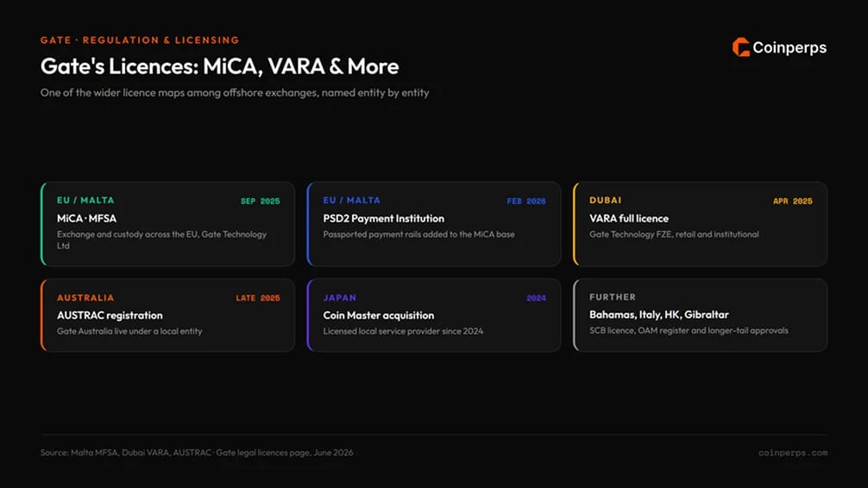Click the 'FEB 2026' date label
The width and height of the screenshot is (868, 488).
tap(526, 201)
